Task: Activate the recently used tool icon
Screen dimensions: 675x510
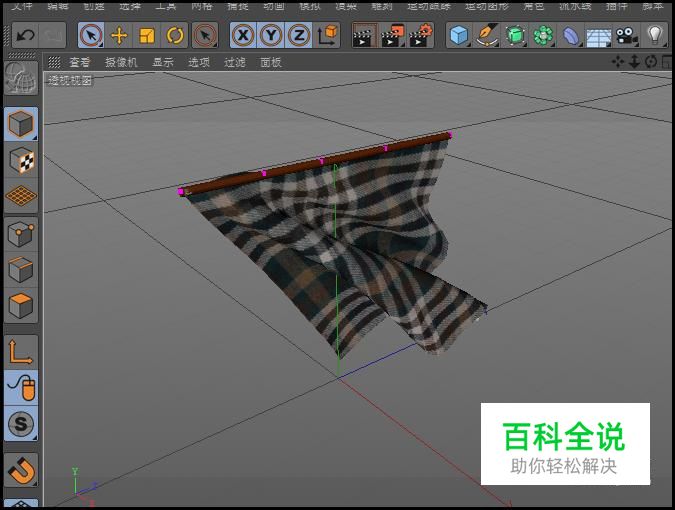Action: [x=205, y=35]
